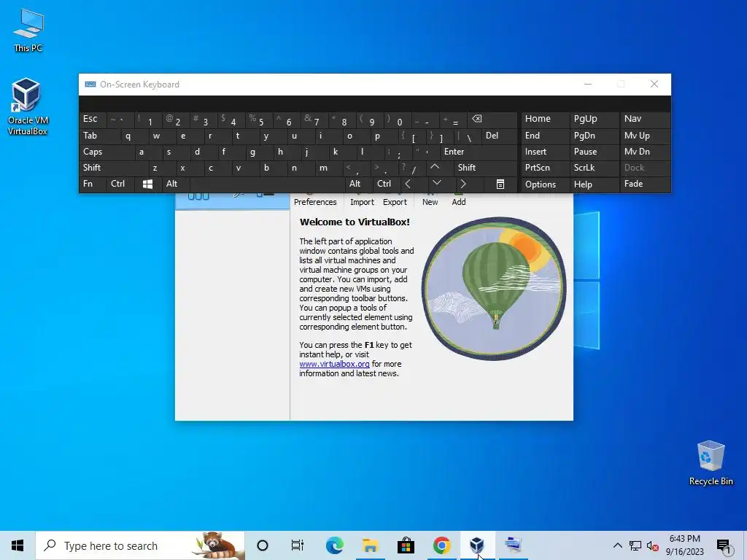Tap the down arrow key on keyboard
747x560 pixels.
pyautogui.click(x=437, y=184)
